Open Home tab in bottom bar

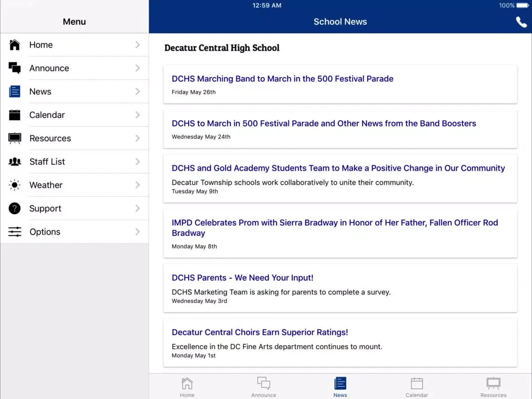[187, 387]
